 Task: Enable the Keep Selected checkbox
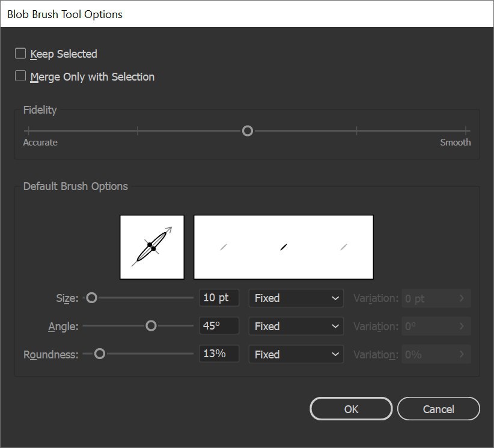point(20,54)
